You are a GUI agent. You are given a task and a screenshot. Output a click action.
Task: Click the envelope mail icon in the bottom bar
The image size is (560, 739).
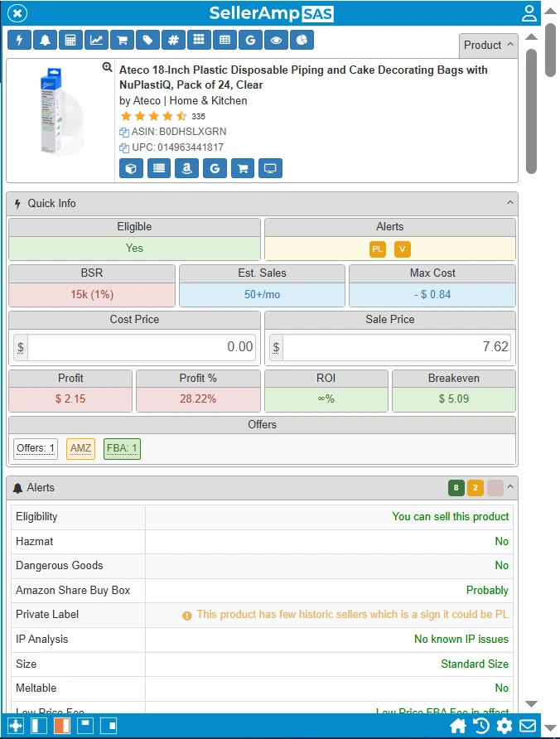click(x=528, y=726)
